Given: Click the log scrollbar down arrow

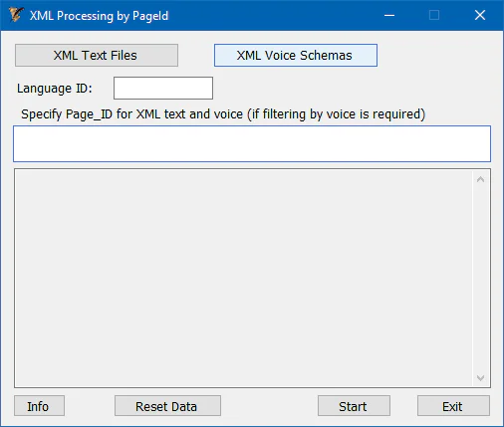Looking at the screenshot, I should (x=480, y=378).
